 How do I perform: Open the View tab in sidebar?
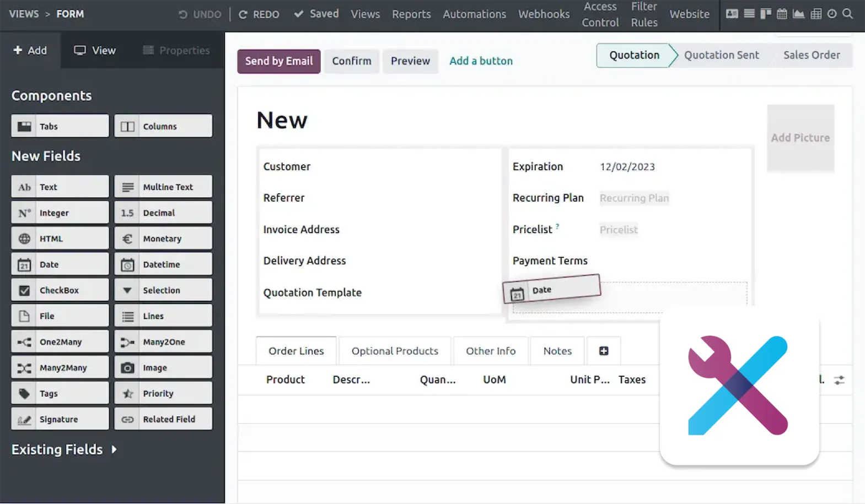coord(95,50)
